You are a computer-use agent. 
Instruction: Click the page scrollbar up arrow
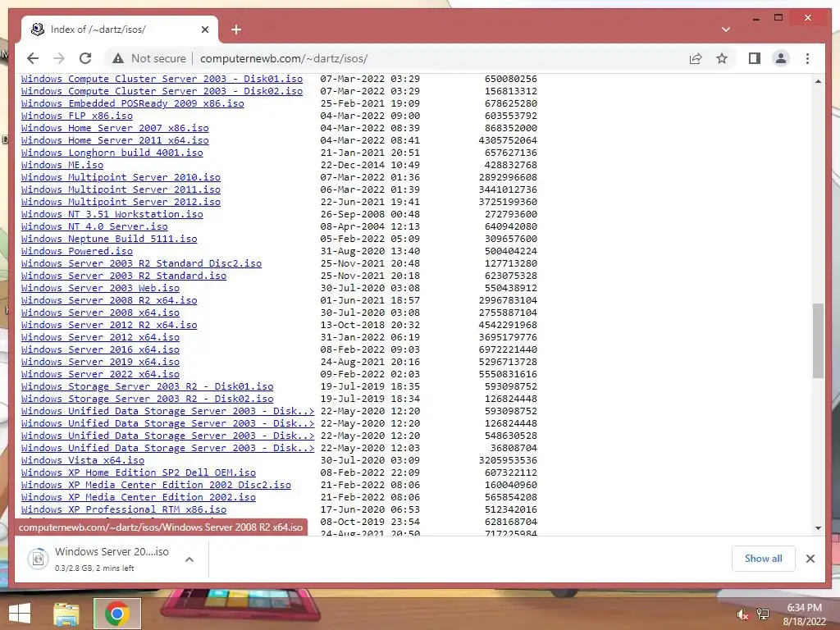click(818, 81)
